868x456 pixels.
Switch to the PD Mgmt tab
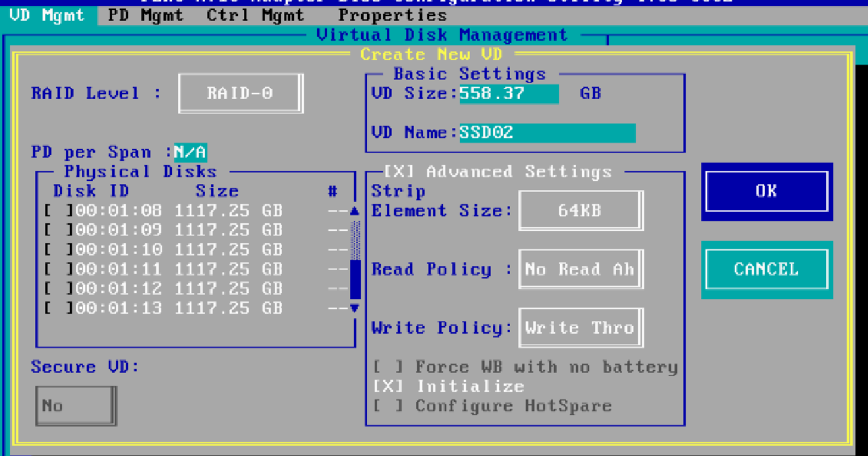[x=145, y=15]
